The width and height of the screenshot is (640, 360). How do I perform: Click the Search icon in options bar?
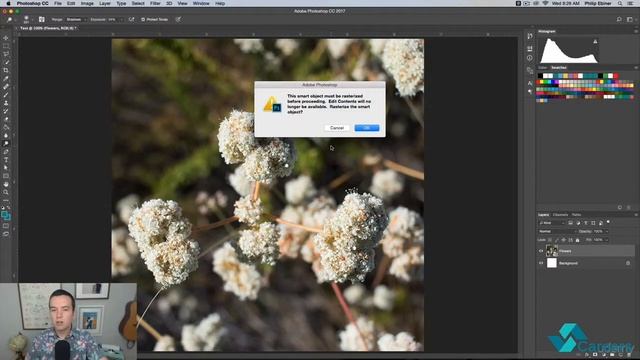619,19
